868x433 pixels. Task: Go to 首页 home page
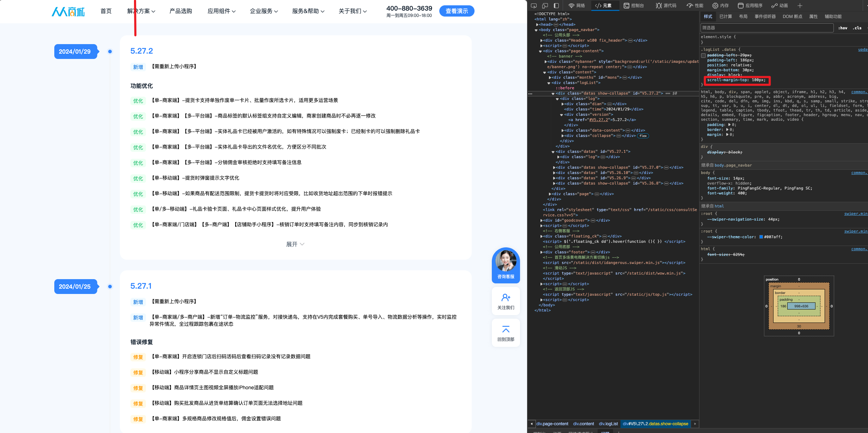106,11
